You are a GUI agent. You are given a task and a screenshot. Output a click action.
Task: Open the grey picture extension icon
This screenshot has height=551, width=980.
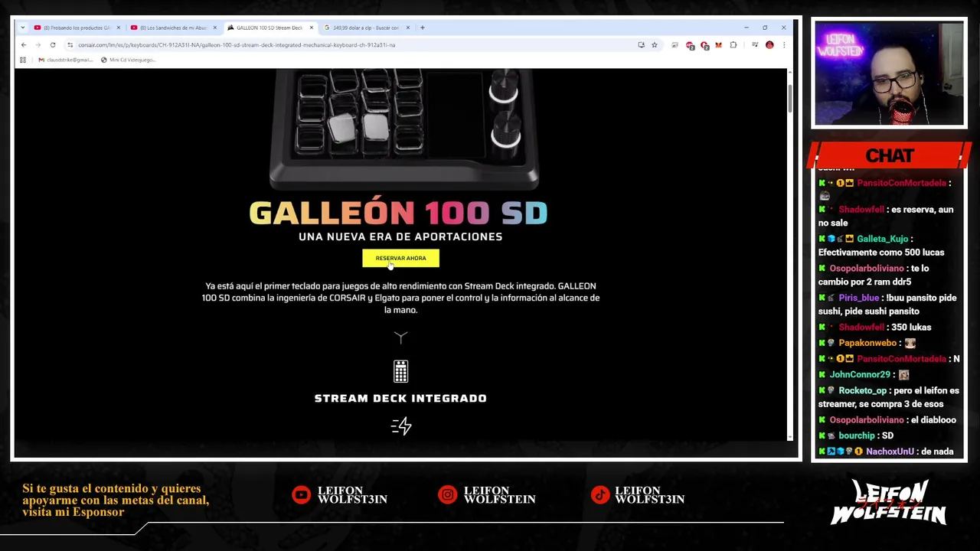[x=675, y=45]
